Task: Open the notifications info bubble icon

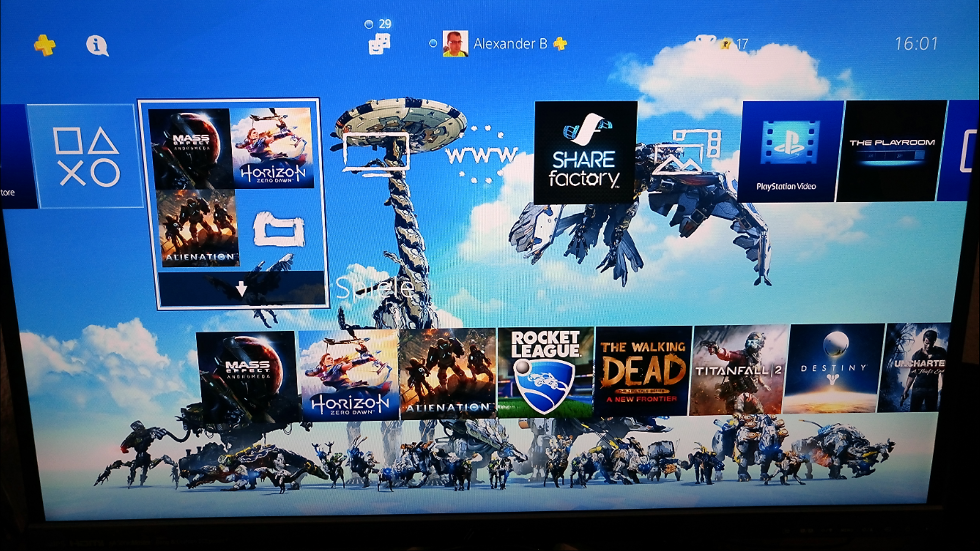Action: click(x=97, y=45)
